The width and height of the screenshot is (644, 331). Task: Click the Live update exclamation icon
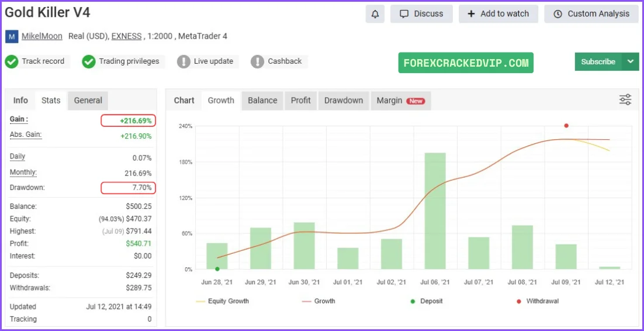(x=183, y=61)
